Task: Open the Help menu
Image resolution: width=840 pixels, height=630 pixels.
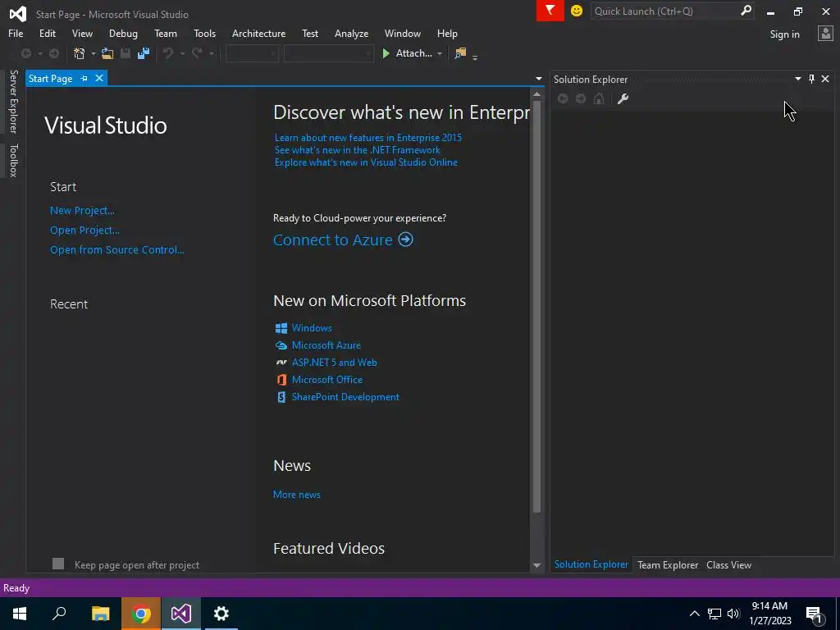Action: pos(447,33)
